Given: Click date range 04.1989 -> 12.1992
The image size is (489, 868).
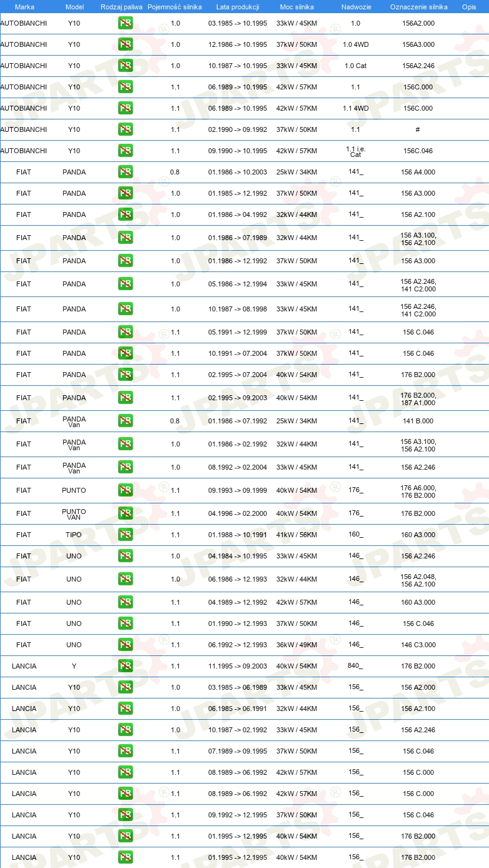Looking at the screenshot, I should (238, 602).
